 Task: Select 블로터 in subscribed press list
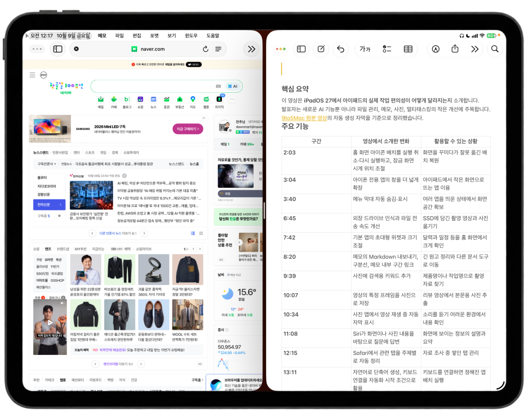click(x=42, y=178)
